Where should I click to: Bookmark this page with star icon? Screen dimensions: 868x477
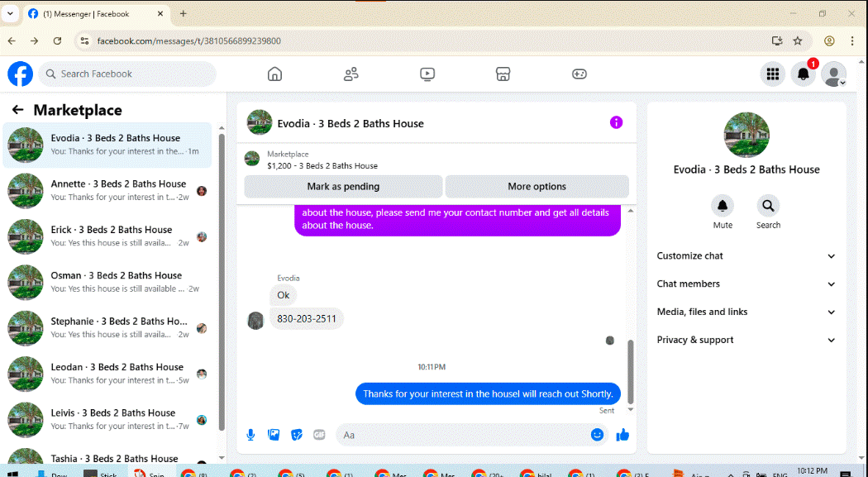point(798,41)
